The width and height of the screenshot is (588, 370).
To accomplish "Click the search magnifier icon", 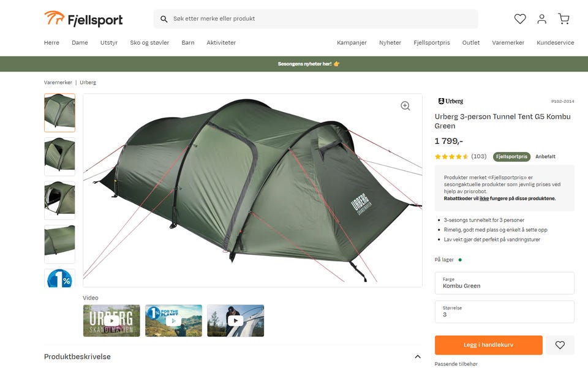I will pos(164,19).
